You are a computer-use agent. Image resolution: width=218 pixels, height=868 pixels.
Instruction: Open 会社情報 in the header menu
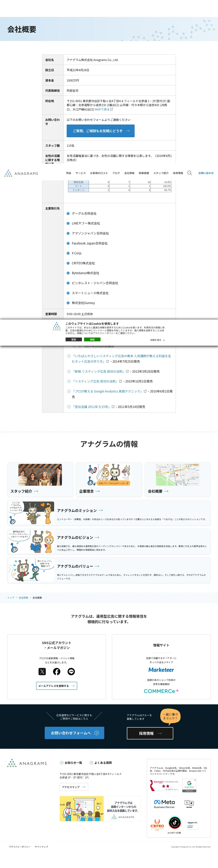[129, 173]
